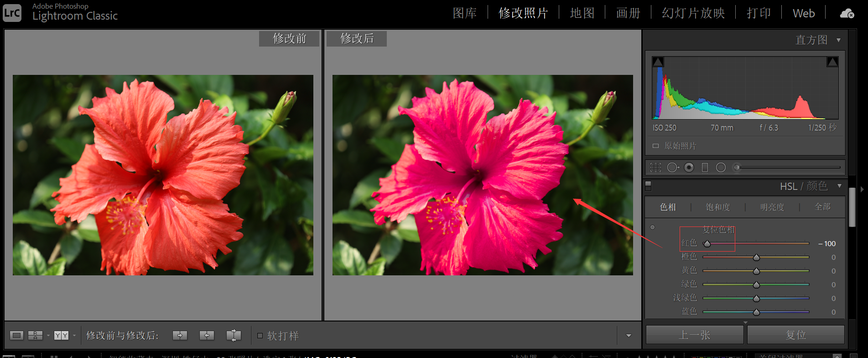Image resolution: width=868 pixels, height=358 pixels.
Task: Click the 修改前 before photo preview
Action: (163, 175)
